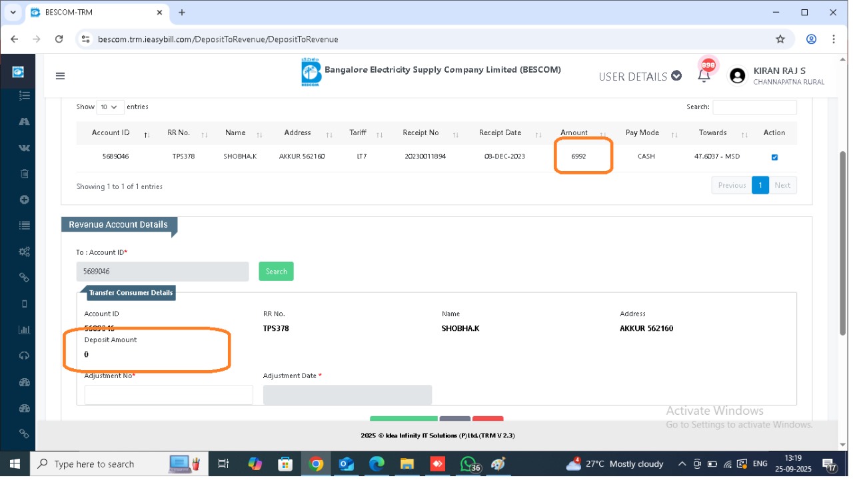Click the hamburger menu icon
Image resolution: width=853 pixels, height=504 pixels.
pos(60,76)
